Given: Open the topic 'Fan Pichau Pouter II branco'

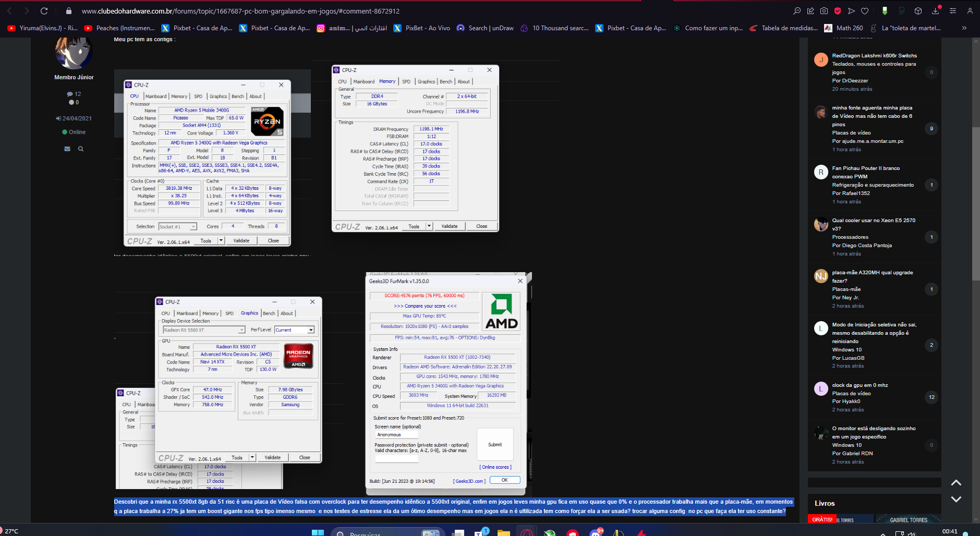Looking at the screenshot, I should [866, 173].
